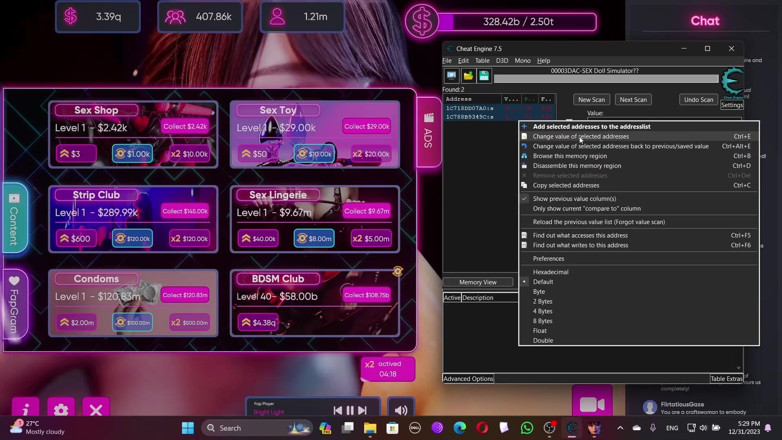Open the FapGram side tab

pyautogui.click(x=14, y=305)
